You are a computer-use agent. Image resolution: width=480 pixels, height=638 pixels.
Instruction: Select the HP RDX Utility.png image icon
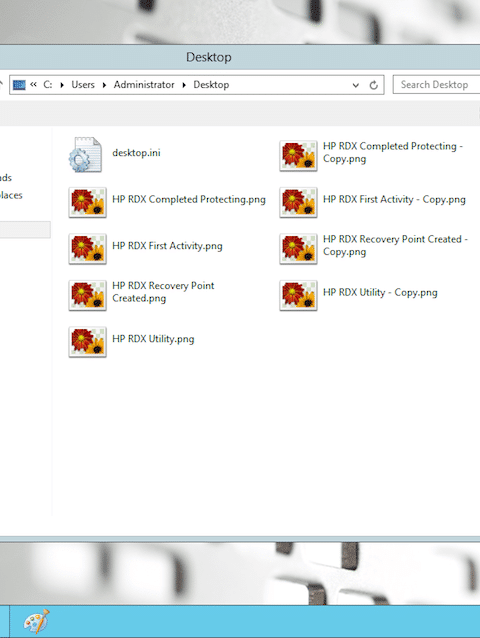pyautogui.click(x=87, y=342)
